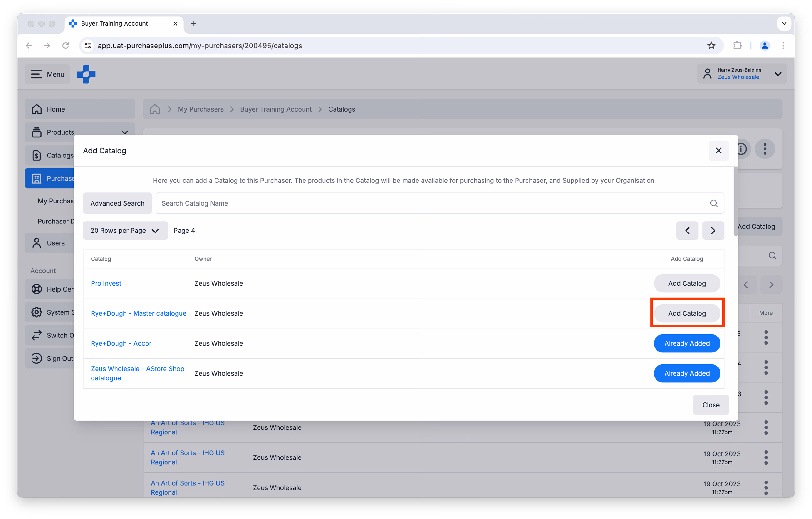Viewport: 812px width, 519px height.
Task: Open the hamburger Menu button
Action: click(47, 74)
